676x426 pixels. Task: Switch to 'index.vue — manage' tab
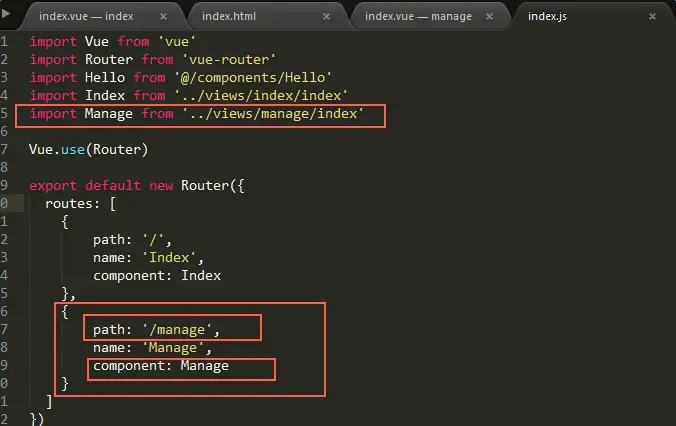tap(418, 16)
